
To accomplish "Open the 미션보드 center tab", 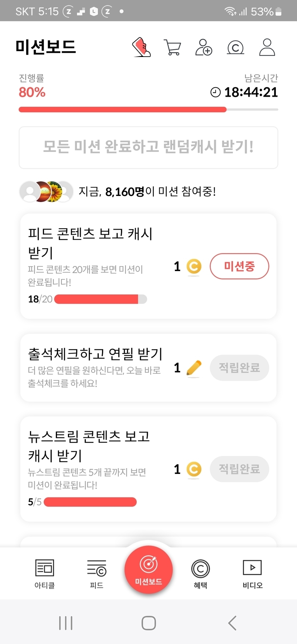I will tap(148, 569).
